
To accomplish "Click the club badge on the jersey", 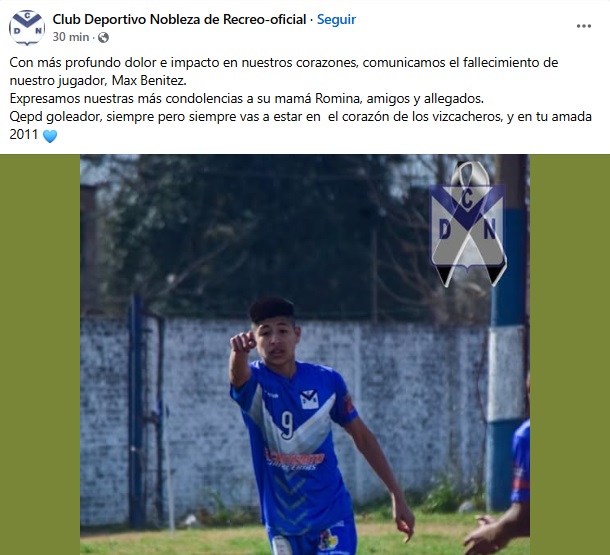I will 309,399.
